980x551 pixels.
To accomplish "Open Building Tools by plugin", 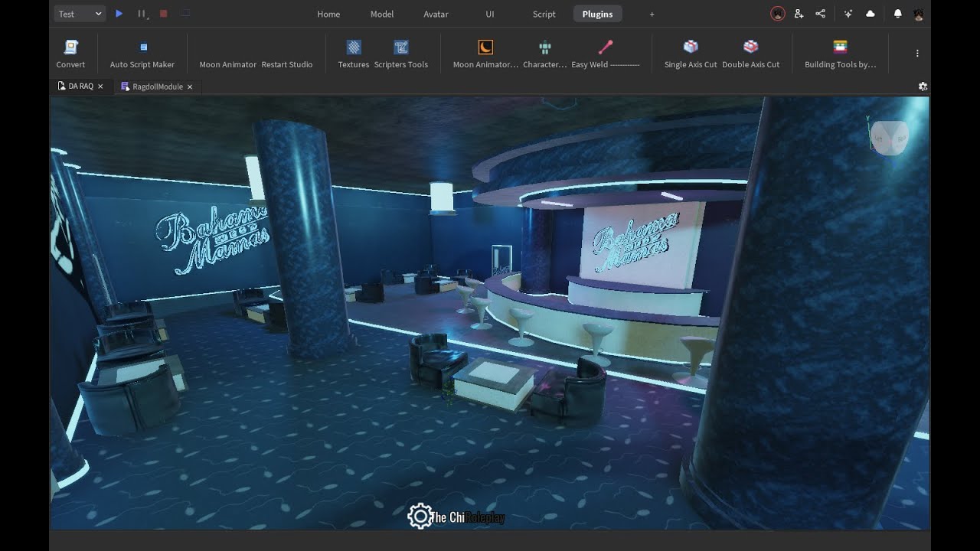I will pyautogui.click(x=841, y=54).
